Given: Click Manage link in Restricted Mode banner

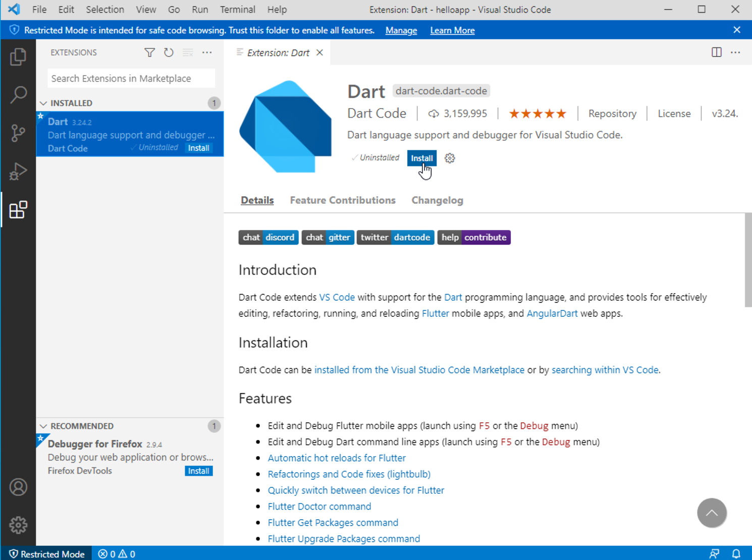Looking at the screenshot, I should click(401, 30).
